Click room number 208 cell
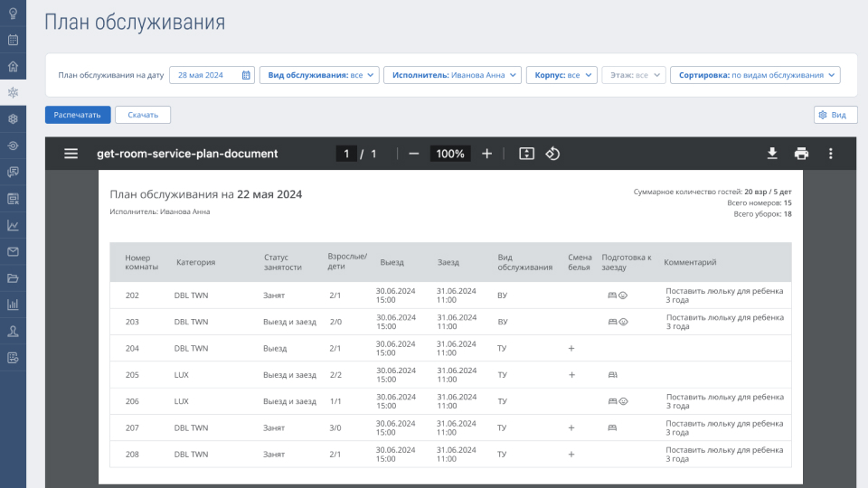This screenshot has width=868, height=488. pyautogui.click(x=132, y=455)
